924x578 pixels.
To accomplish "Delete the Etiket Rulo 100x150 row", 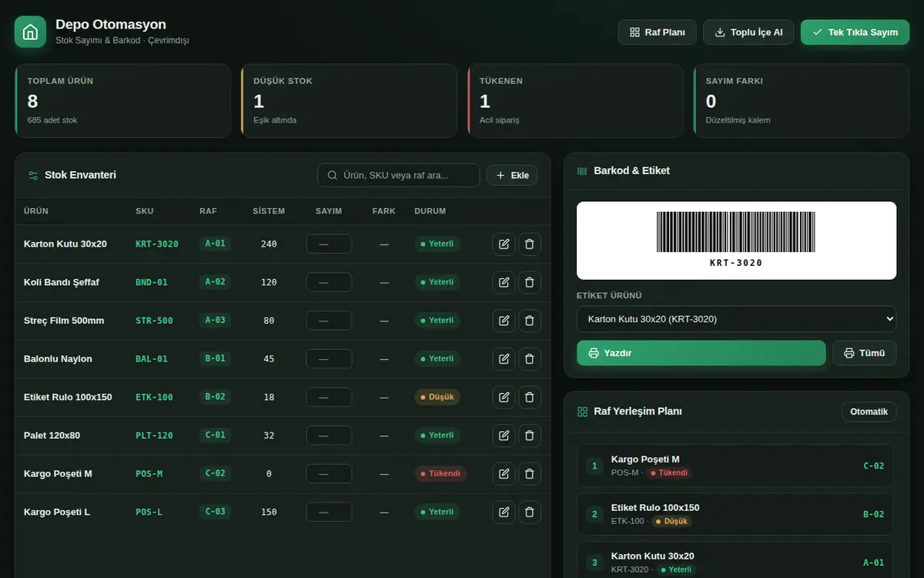I will tap(530, 397).
